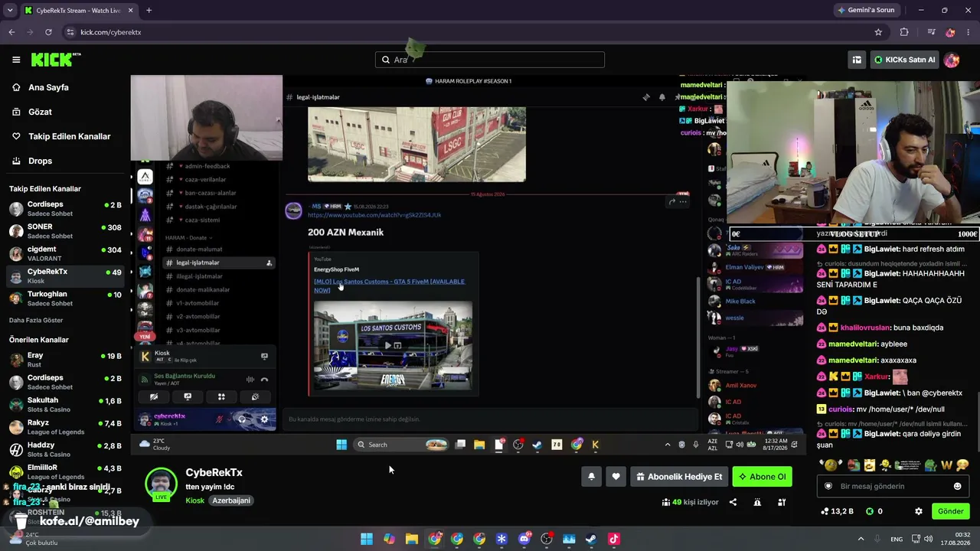Open Windows Start menu on taskbar

coord(367,539)
